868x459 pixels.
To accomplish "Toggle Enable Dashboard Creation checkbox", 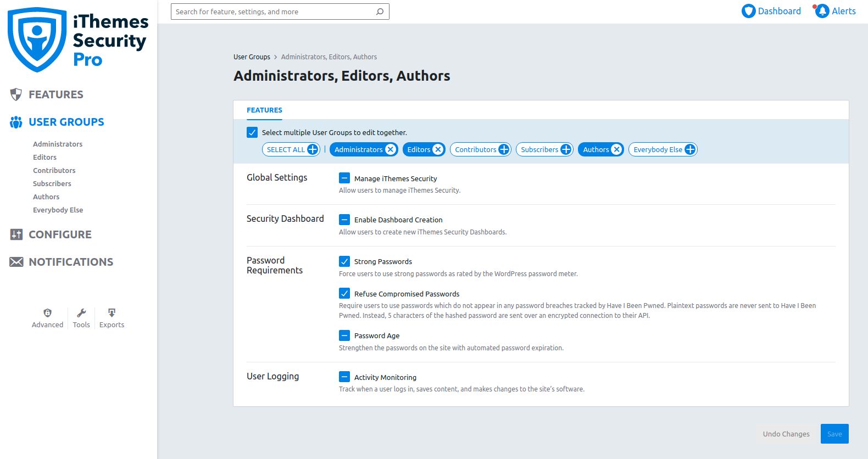I will (x=344, y=220).
